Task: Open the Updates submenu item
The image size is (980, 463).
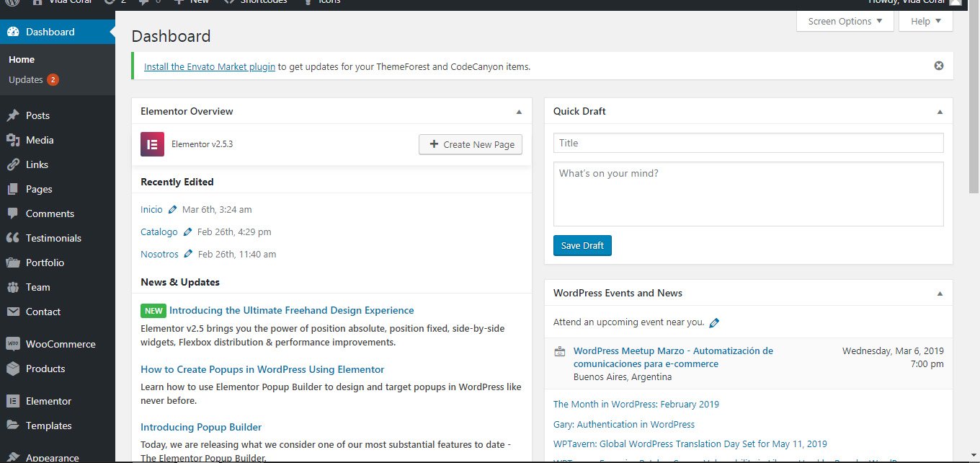Action: [x=33, y=80]
